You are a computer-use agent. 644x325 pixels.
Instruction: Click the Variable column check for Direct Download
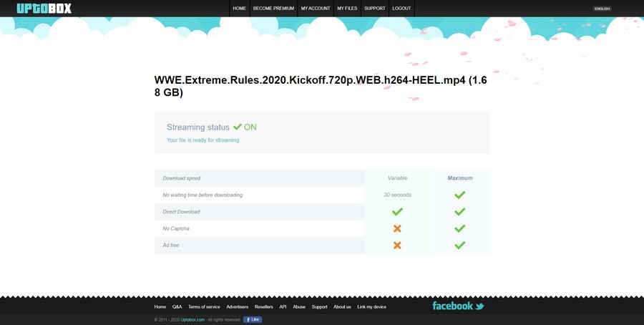397,212
